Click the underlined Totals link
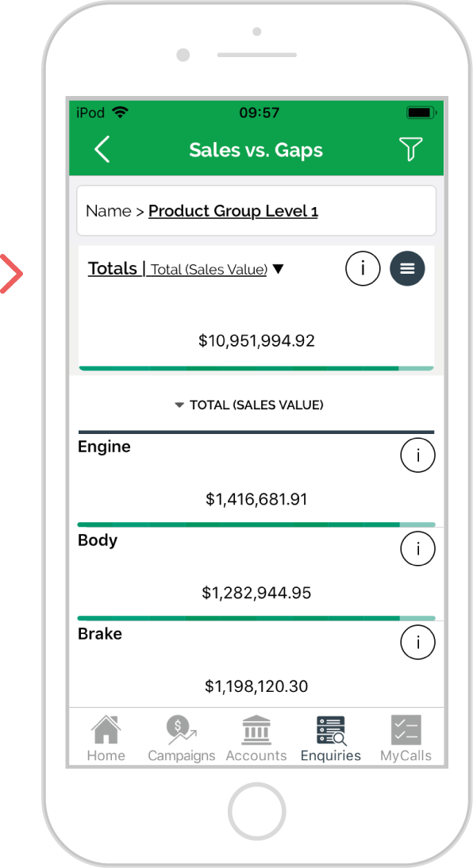Screen dimensions: 473x868 click(113, 268)
